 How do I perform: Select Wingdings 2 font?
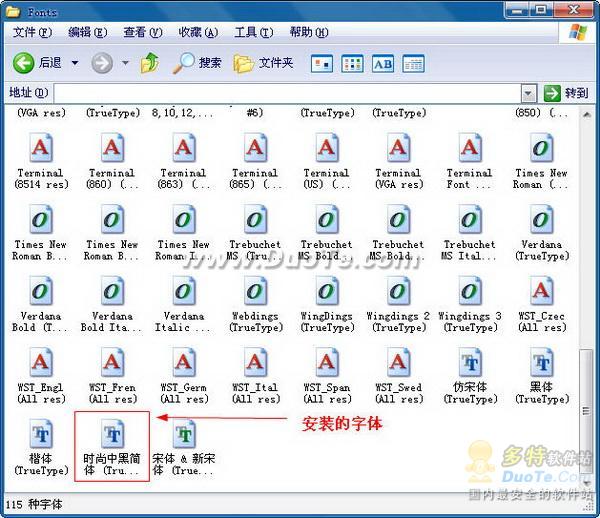[398, 305]
